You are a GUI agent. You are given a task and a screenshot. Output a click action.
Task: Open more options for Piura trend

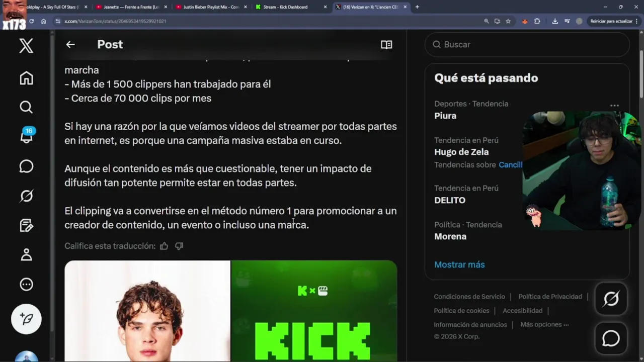tap(614, 106)
